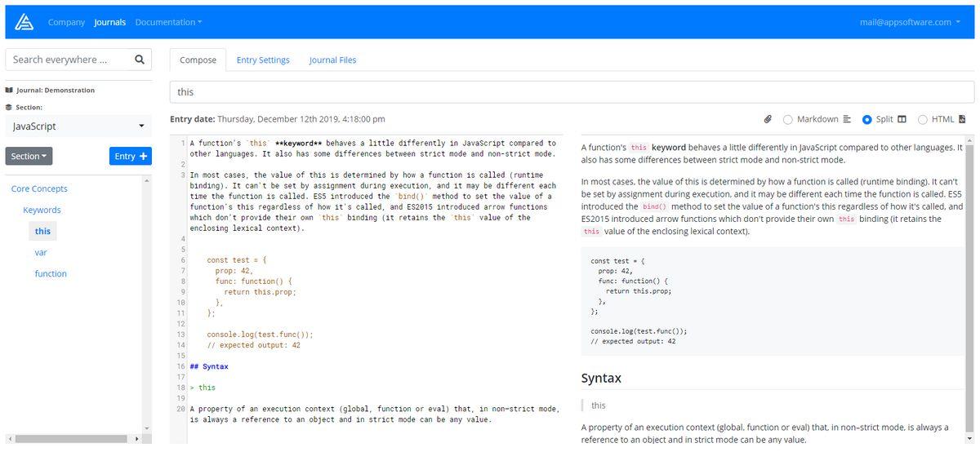Open the Journal Files tab
Viewport: 980px width, 452px height.
tap(332, 60)
